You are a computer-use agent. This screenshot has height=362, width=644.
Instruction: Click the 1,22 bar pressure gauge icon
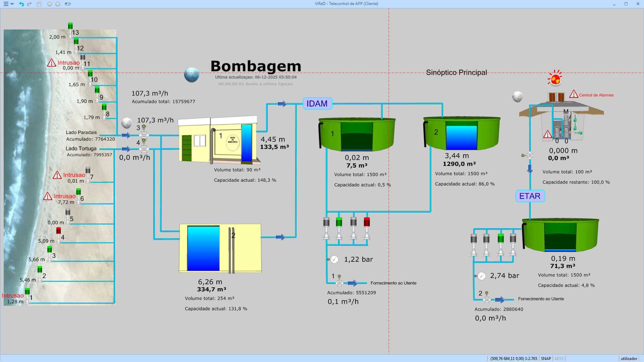(334, 259)
